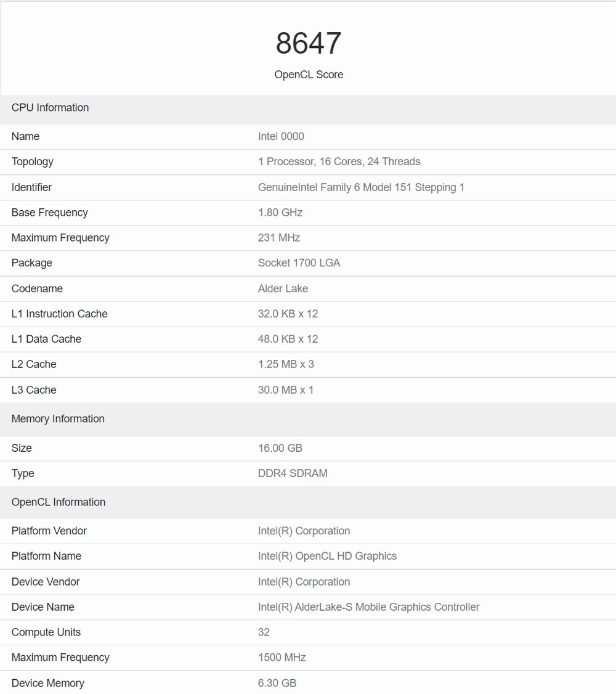Select the Socket 1700 LGA value
Viewport: 616px width, 694px height.
click(299, 263)
